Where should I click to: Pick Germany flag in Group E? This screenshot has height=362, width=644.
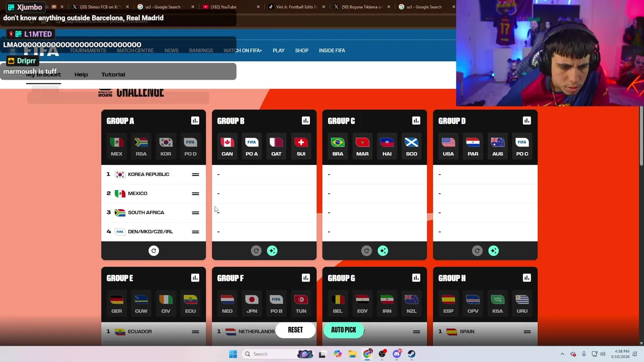[117, 303]
